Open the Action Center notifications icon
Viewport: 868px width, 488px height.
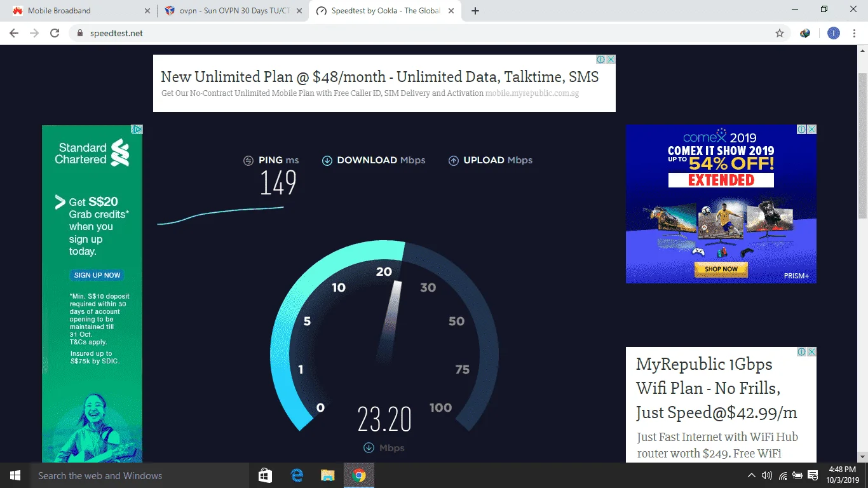pos(813,475)
